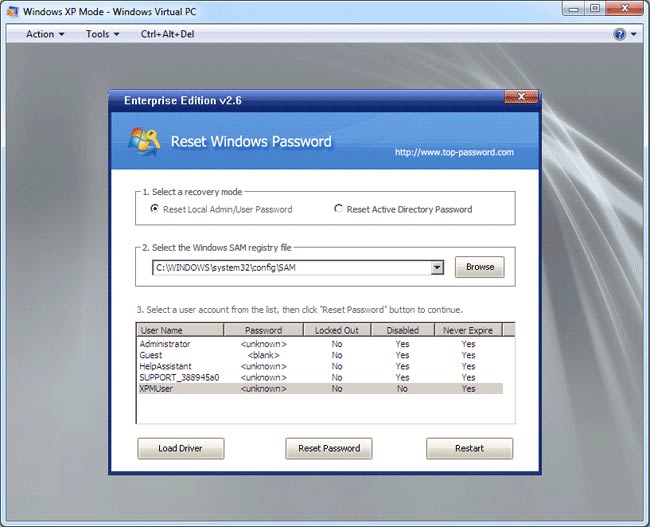The width and height of the screenshot is (650, 527).
Task: Select the Administrator account row
Action: tap(166, 344)
